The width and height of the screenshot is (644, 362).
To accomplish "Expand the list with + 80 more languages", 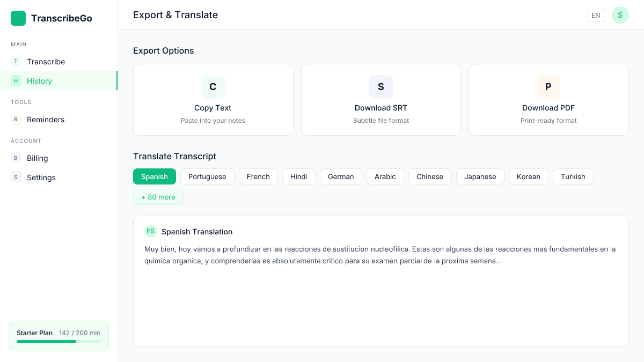I will [x=158, y=197].
